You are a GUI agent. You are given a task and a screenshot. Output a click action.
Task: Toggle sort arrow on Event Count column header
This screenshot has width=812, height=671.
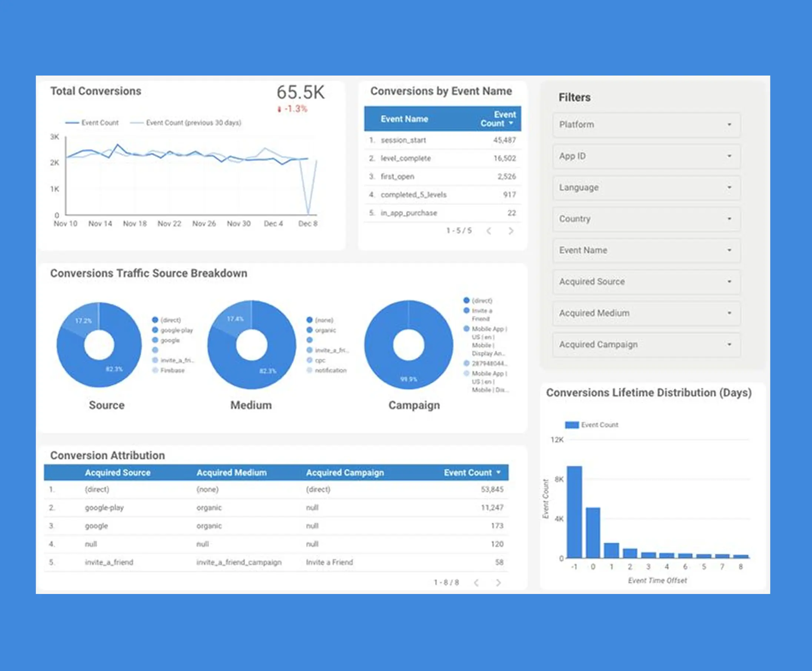[511, 123]
